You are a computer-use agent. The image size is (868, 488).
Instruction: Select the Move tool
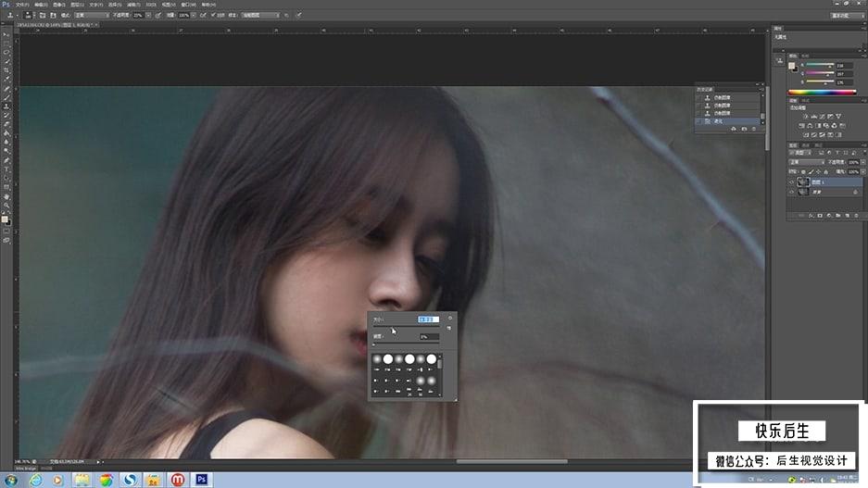tap(6, 33)
